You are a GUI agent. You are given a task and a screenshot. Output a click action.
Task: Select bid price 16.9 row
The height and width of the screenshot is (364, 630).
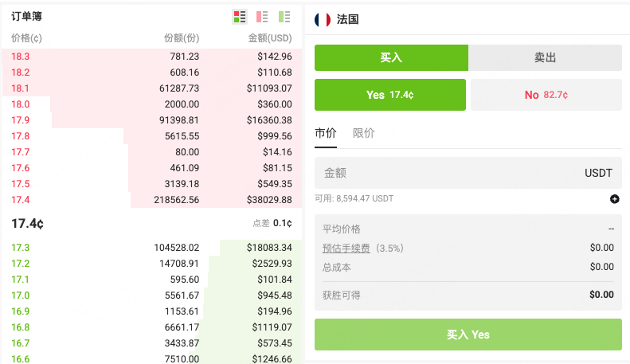click(152, 311)
